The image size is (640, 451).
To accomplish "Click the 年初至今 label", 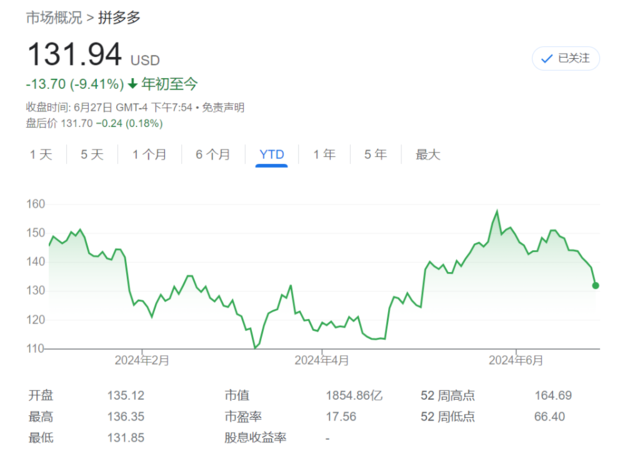I will pos(169,84).
